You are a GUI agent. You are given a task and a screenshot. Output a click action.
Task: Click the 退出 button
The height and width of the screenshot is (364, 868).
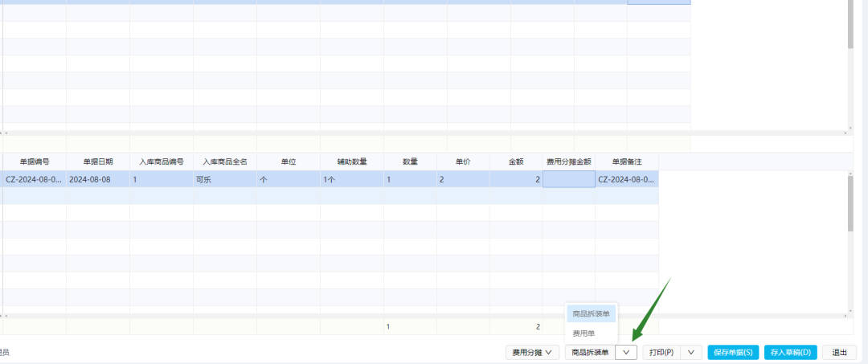tap(839, 353)
